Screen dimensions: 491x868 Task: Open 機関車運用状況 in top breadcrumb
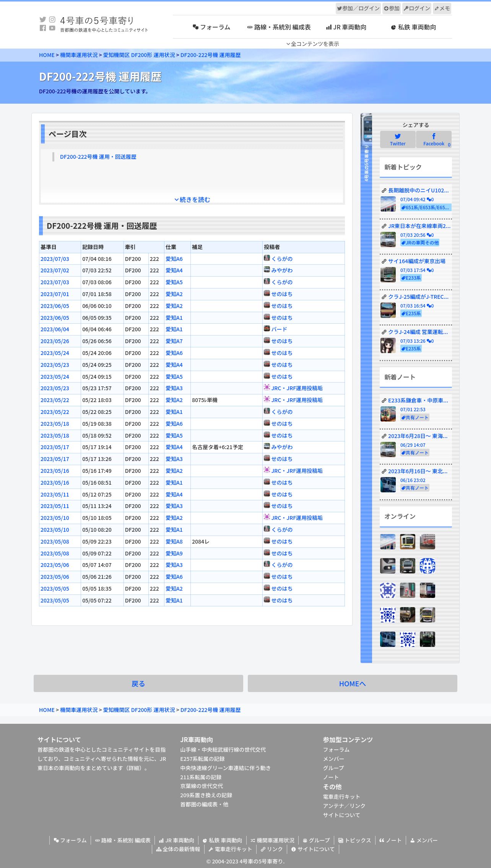[x=79, y=55]
